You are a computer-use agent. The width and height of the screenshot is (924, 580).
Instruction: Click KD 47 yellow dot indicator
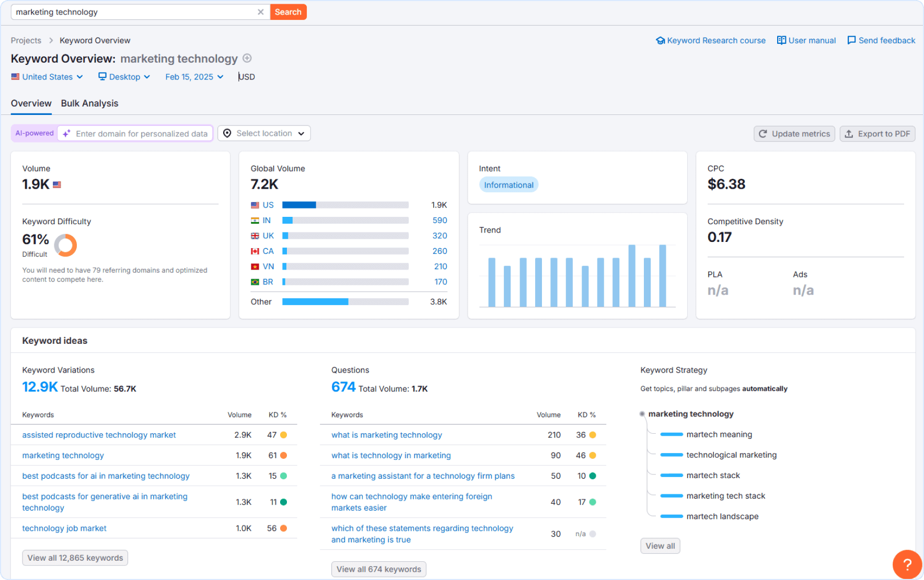(x=283, y=435)
